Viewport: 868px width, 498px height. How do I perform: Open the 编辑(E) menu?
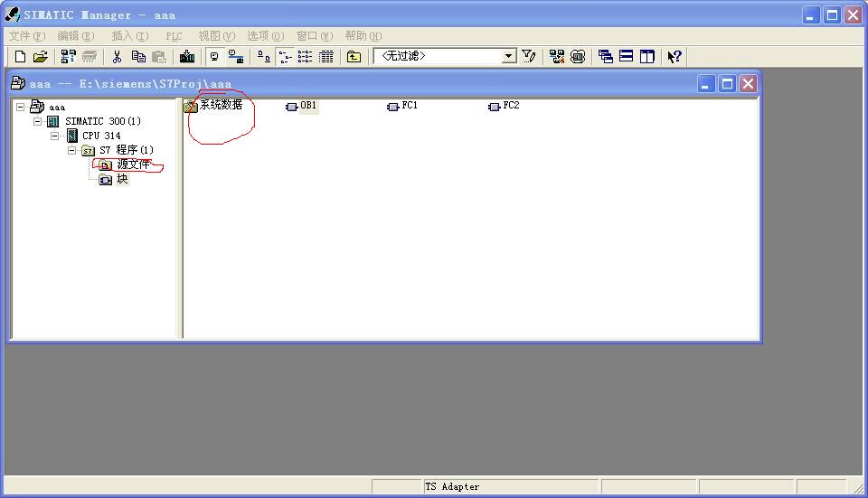[76, 36]
